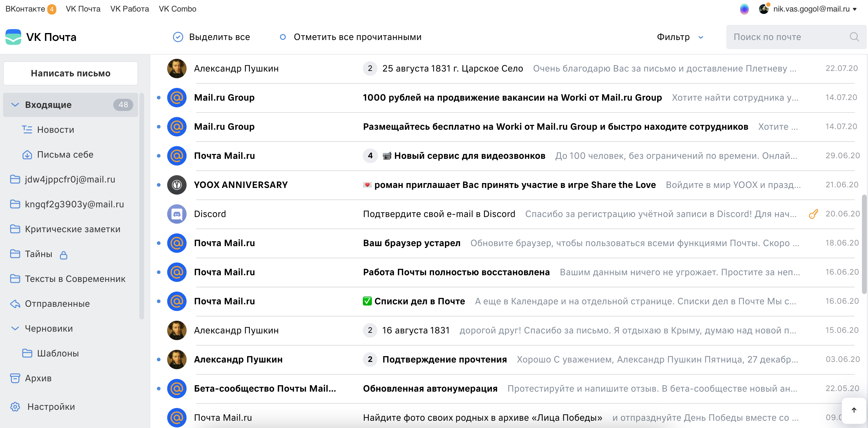This screenshot has width=868, height=428.
Task: Click the @ avatar on Списки дел email
Action: 177,301
